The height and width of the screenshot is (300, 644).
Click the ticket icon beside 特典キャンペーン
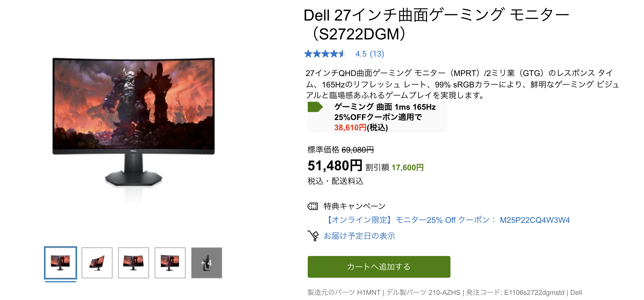click(x=313, y=206)
